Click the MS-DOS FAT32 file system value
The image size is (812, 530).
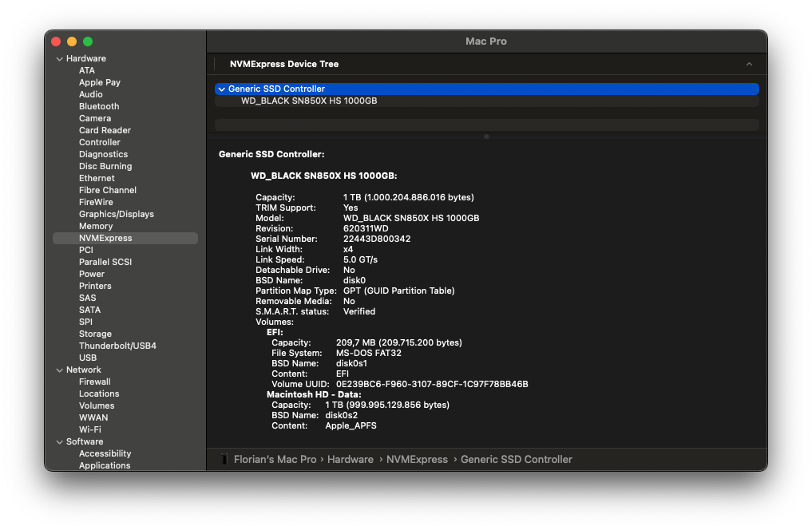[368, 353]
